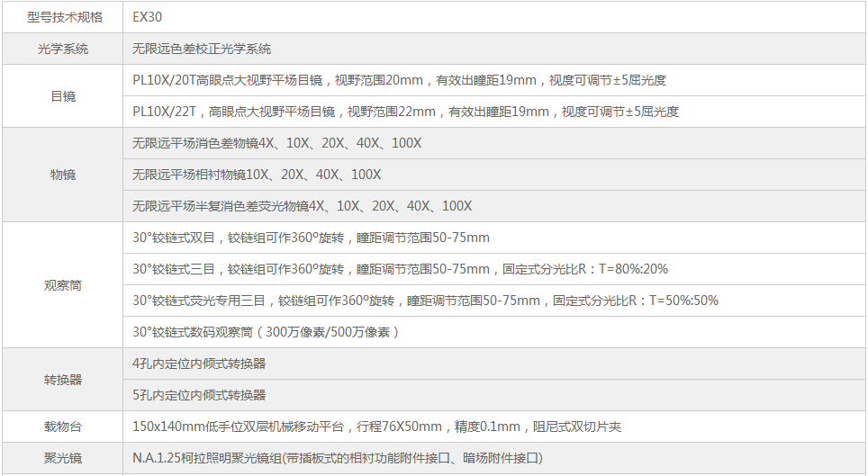Click the 4孔内定位内倾式转换器 row
The image size is (868, 476).
[199, 364]
